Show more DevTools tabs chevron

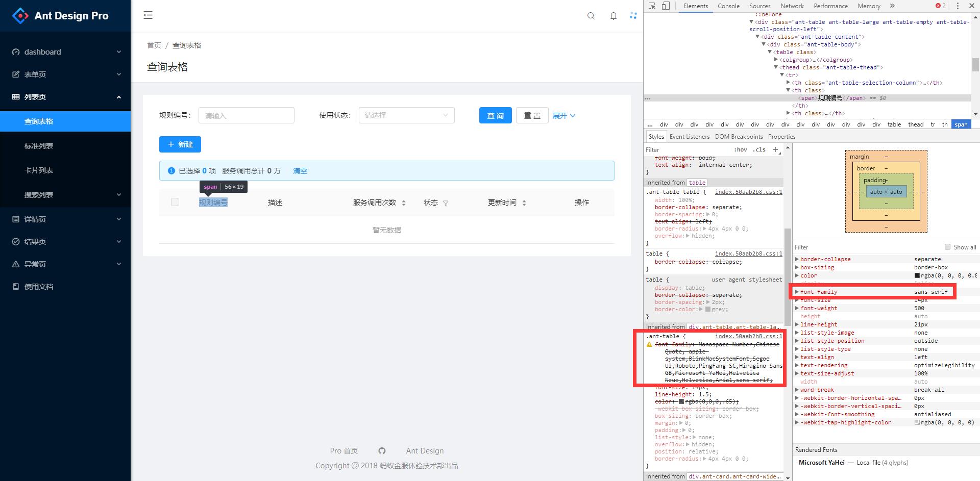pos(892,6)
